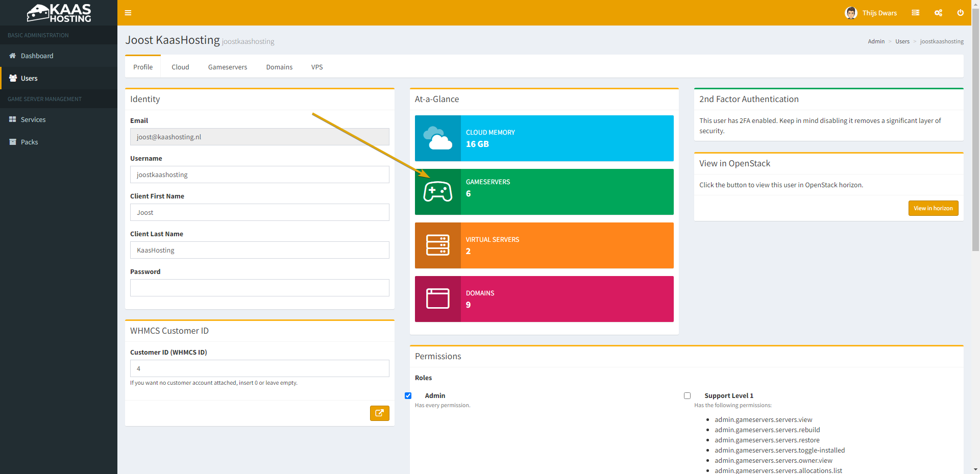Click the external-link WHMCS button

(379, 413)
